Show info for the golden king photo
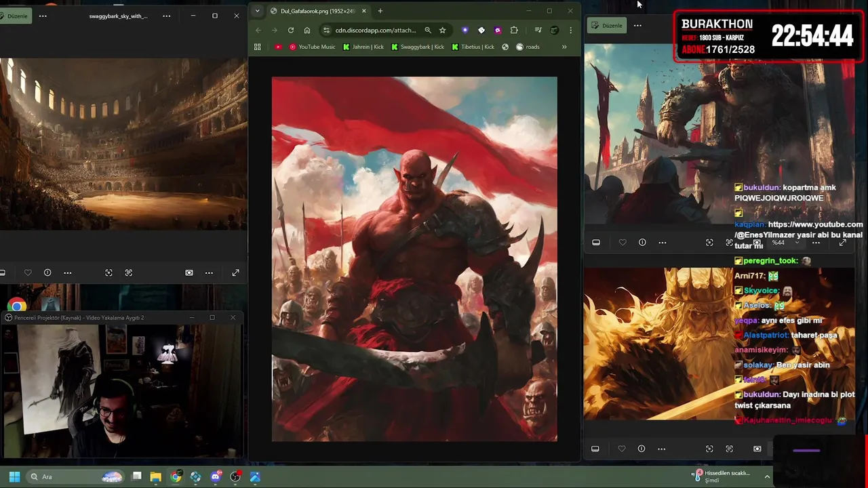The width and height of the screenshot is (868, 488). point(642,449)
